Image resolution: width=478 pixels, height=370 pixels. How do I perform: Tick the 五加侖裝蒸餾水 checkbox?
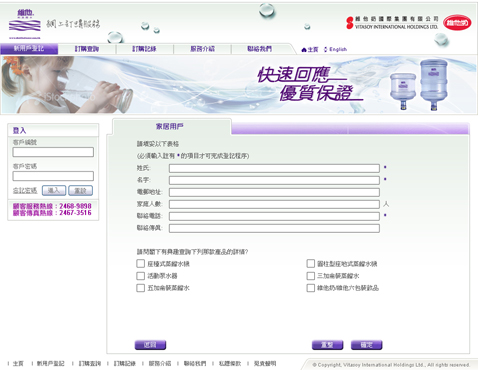140,288
